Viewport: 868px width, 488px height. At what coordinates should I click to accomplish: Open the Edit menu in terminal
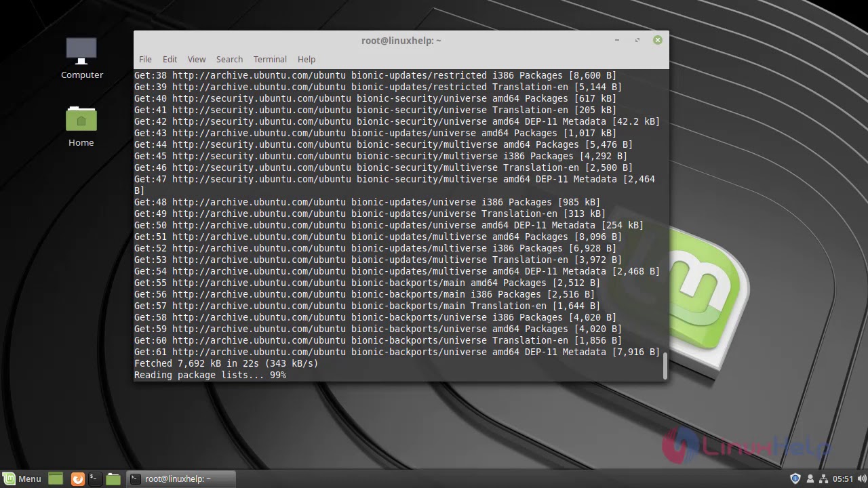tap(170, 59)
